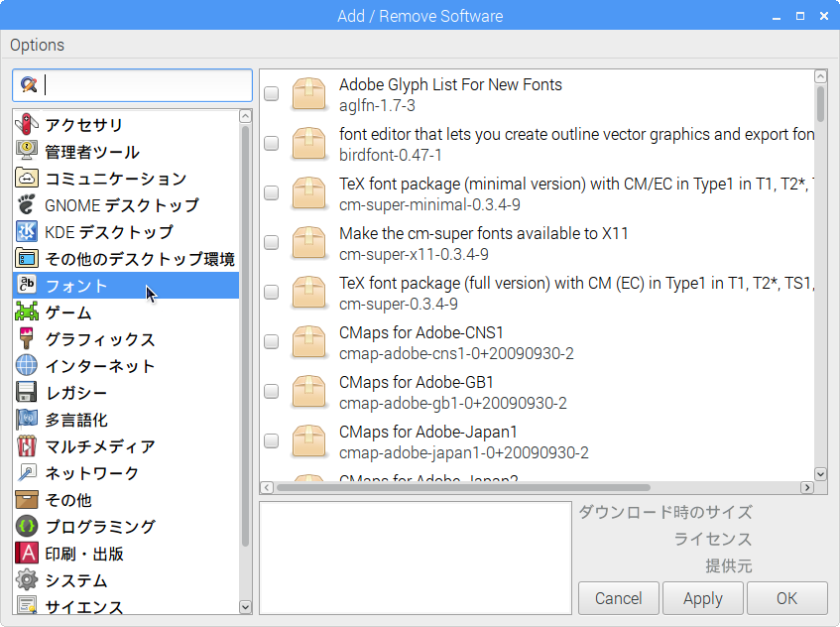
Task: Select その他のデスクトップ環境 category icon
Action: click(x=26, y=258)
